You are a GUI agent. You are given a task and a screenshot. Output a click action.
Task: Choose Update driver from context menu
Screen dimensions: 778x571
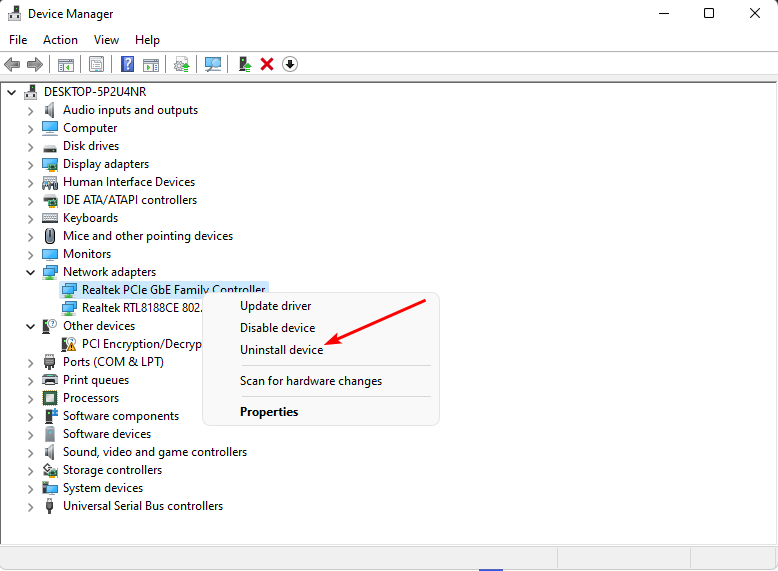[275, 306]
